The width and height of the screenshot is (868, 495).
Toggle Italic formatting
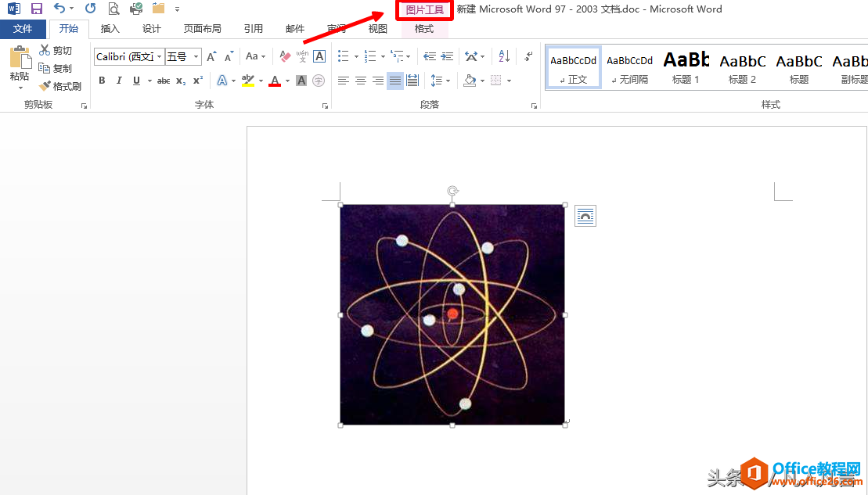tap(119, 81)
